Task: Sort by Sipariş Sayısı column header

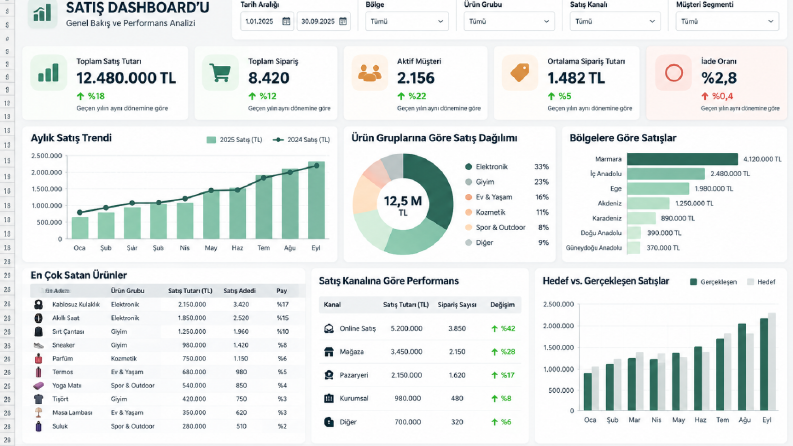Action: point(457,304)
